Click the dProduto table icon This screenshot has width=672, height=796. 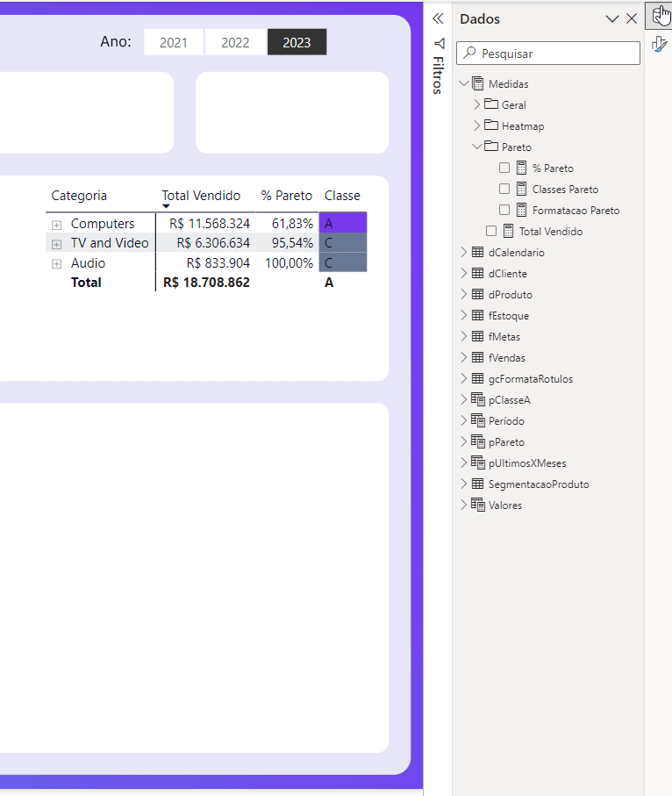(x=477, y=294)
